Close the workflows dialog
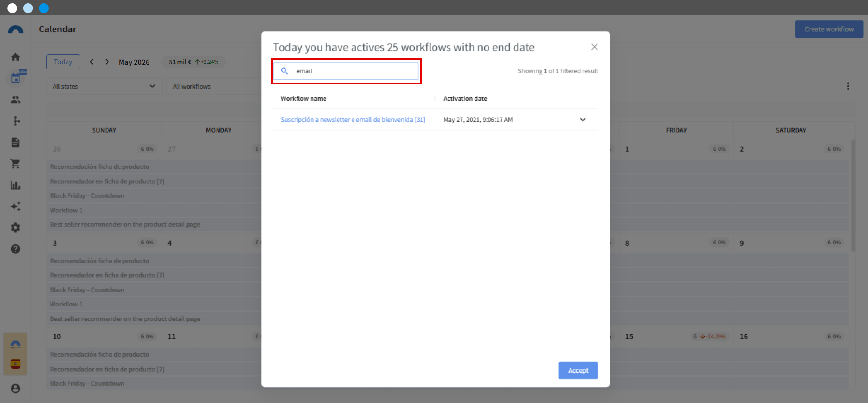This screenshot has height=403, width=868. [x=594, y=47]
